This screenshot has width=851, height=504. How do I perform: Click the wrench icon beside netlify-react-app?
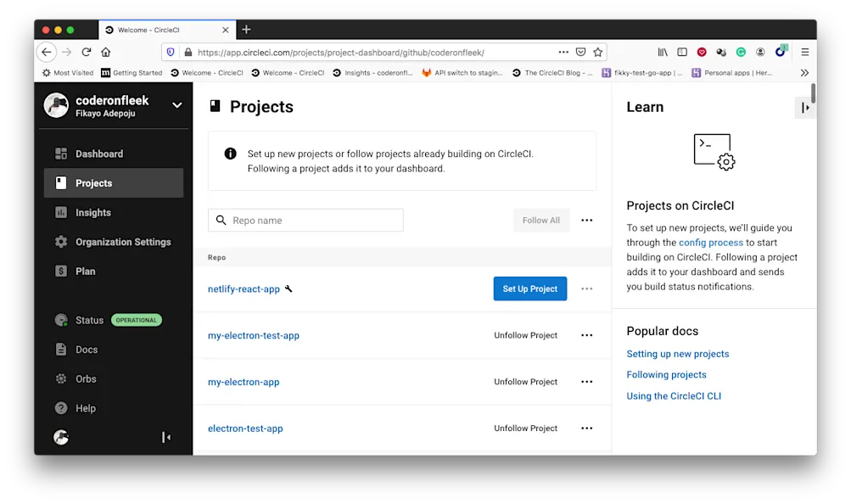tap(289, 288)
